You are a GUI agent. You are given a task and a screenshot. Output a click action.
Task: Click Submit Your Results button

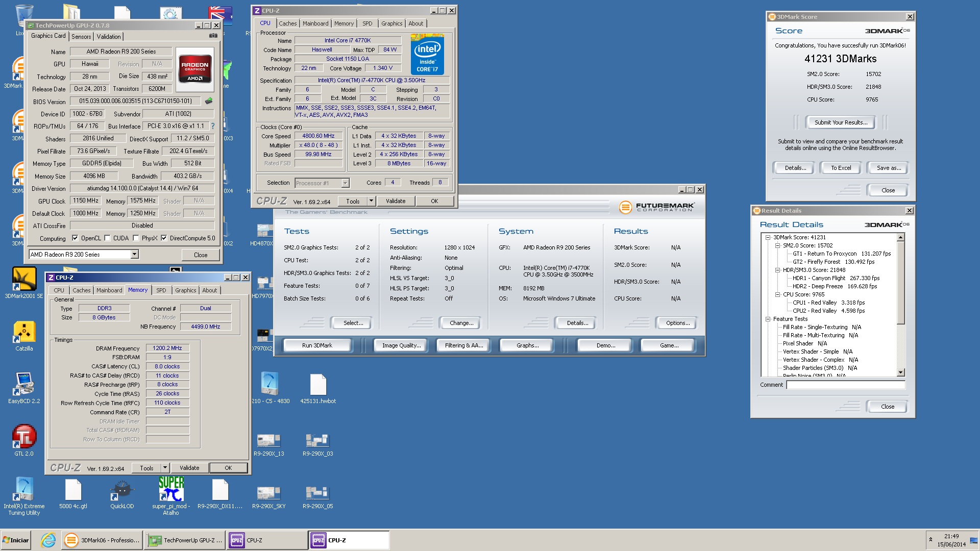[x=841, y=122]
